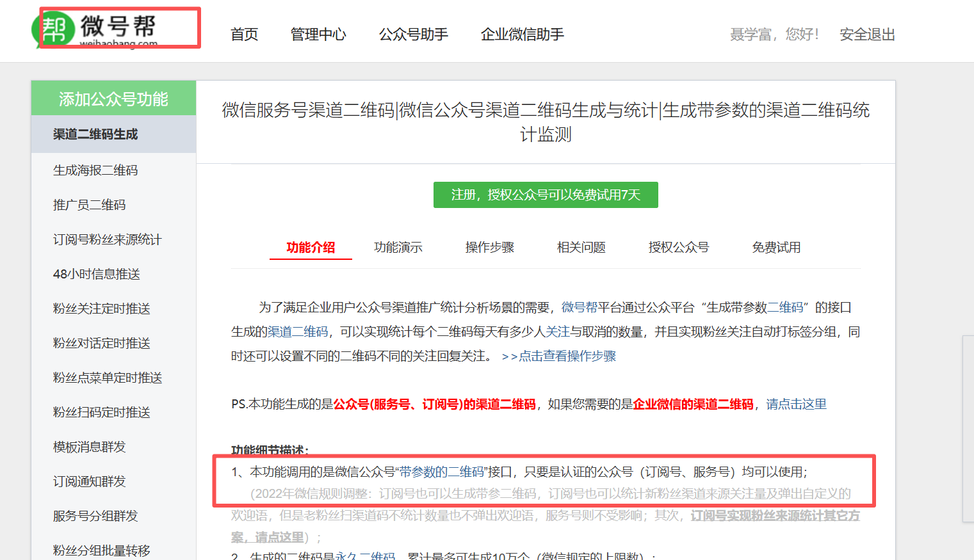Click 安全退出 to log out

(x=867, y=35)
